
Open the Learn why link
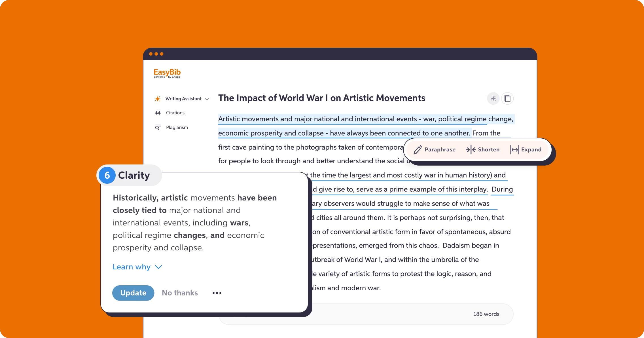tap(132, 267)
